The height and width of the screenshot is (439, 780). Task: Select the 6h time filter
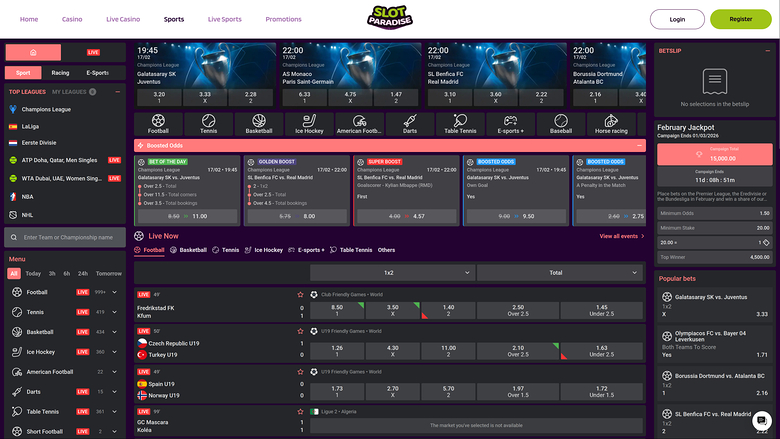[67, 273]
